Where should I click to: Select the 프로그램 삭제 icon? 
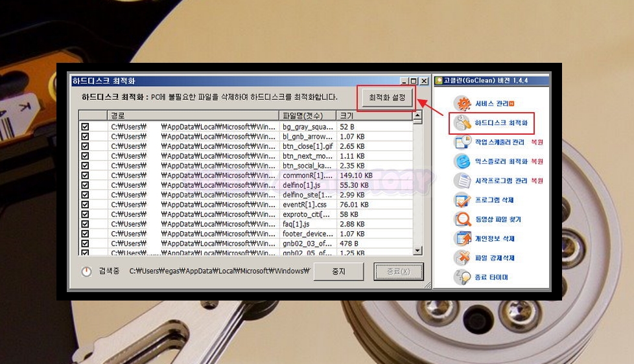tap(462, 200)
